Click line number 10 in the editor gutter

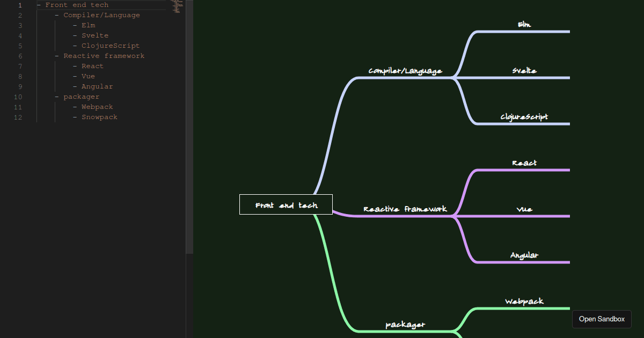18,97
